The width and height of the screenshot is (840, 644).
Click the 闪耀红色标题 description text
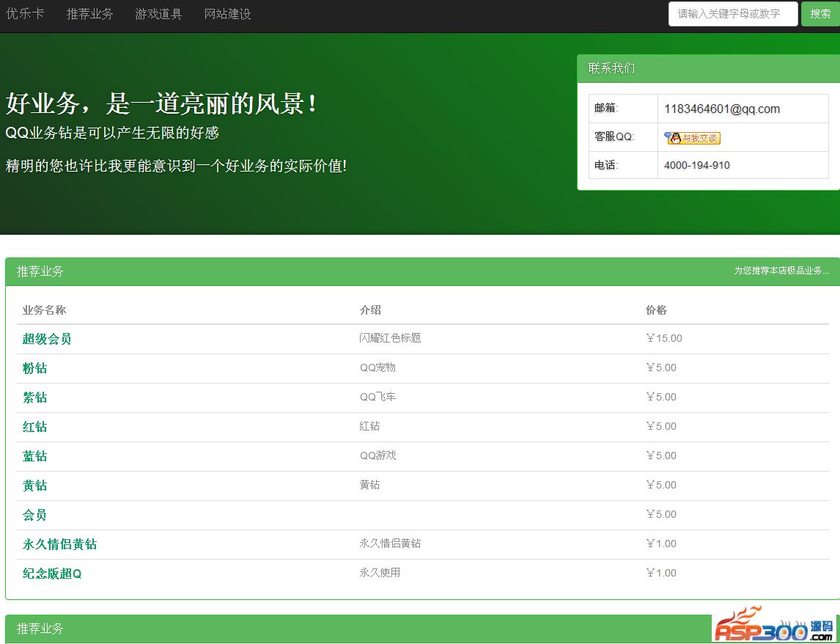390,338
